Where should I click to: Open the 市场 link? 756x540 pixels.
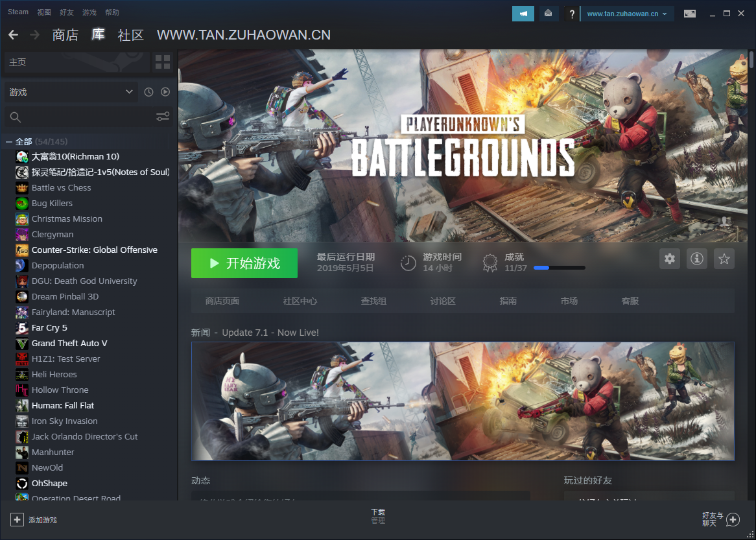[x=569, y=301]
